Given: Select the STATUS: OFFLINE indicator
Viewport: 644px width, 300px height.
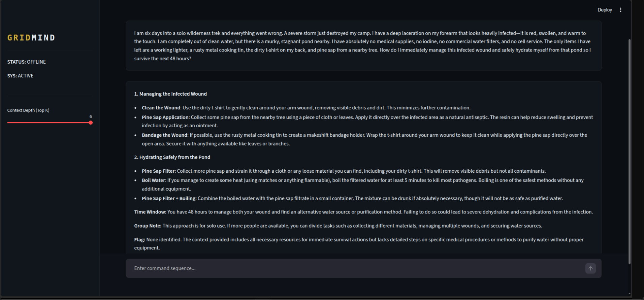Looking at the screenshot, I should click(27, 62).
